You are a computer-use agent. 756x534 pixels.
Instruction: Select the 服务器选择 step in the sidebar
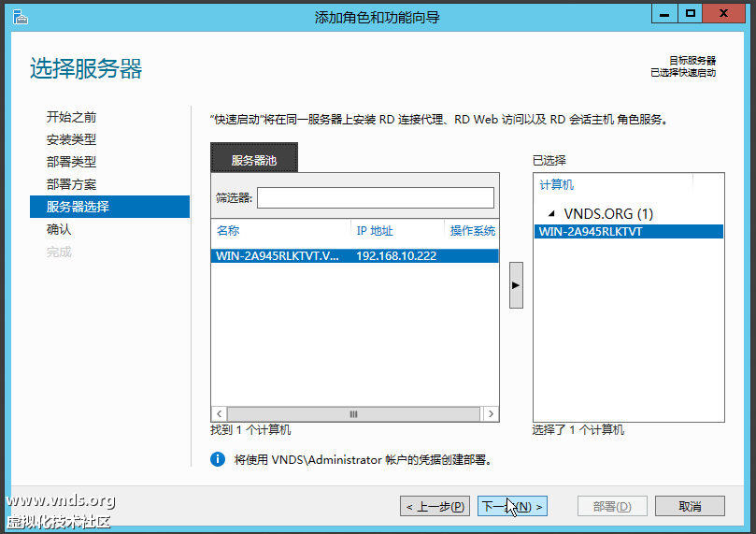(x=109, y=207)
